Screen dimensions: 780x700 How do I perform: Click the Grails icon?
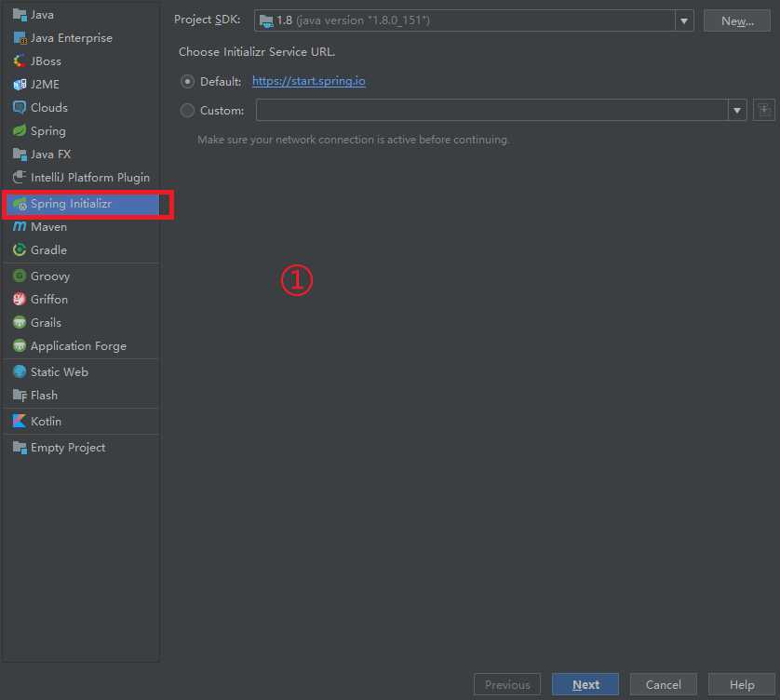coord(20,322)
